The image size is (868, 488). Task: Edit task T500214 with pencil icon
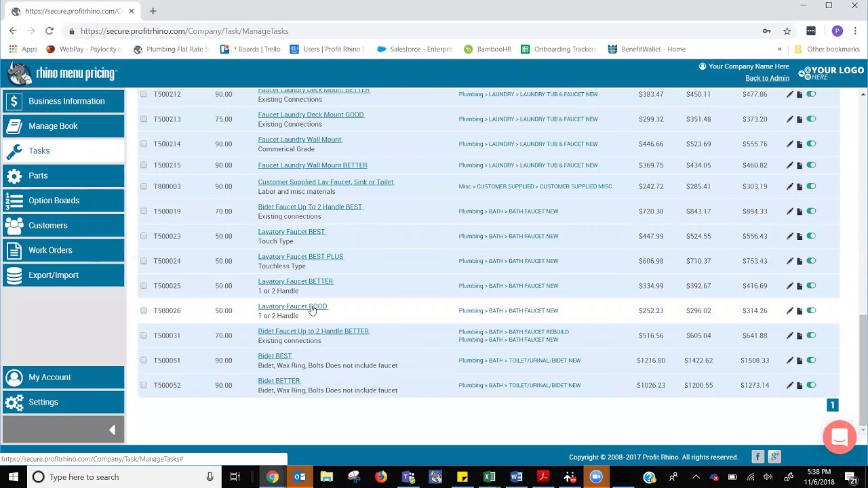[789, 144]
